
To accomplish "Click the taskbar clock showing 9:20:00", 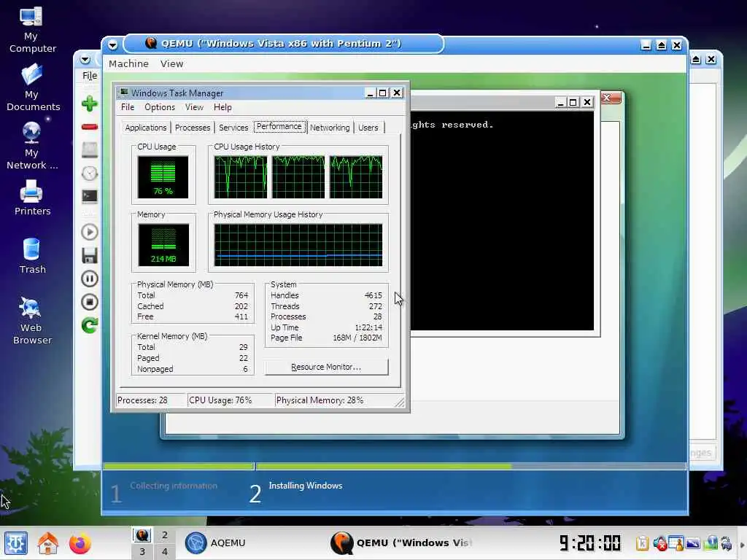I will click(x=590, y=542).
